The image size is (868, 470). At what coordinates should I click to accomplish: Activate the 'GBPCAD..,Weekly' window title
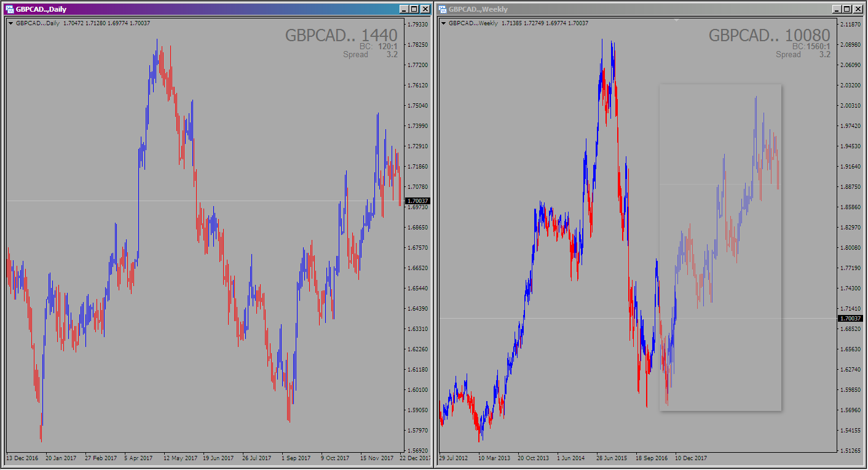(x=478, y=9)
